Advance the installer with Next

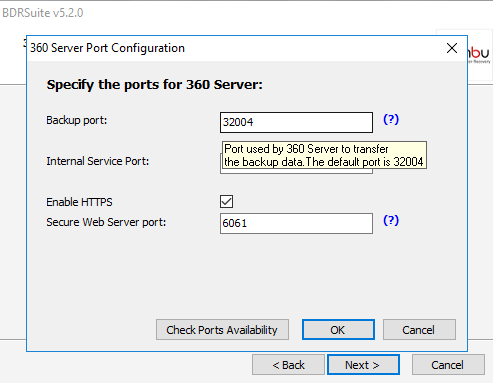coord(363,365)
